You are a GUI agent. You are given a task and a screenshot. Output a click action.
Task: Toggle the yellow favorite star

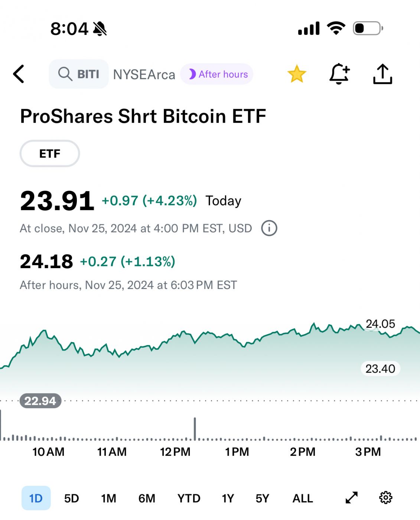(297, 74)
